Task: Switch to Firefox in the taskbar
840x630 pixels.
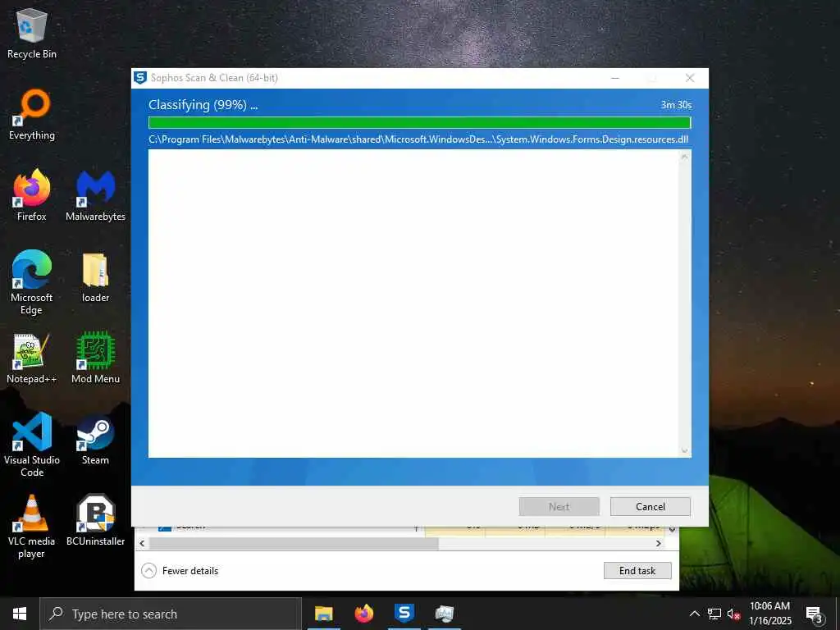Action: pyautogui.click(x=363, y=614)
